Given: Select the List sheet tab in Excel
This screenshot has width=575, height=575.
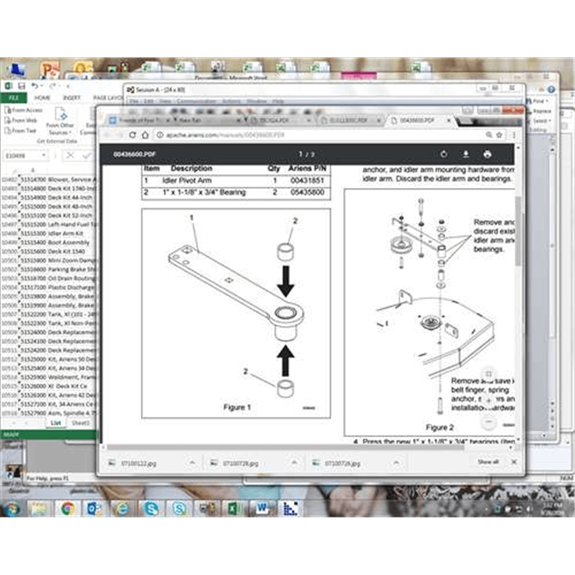Looking at the screenshot, I should point(55,423).
